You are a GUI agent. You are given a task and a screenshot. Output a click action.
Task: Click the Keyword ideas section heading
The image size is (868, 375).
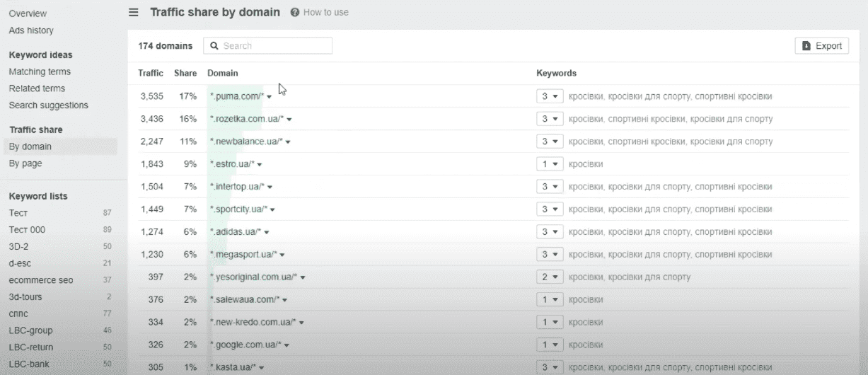40,54
